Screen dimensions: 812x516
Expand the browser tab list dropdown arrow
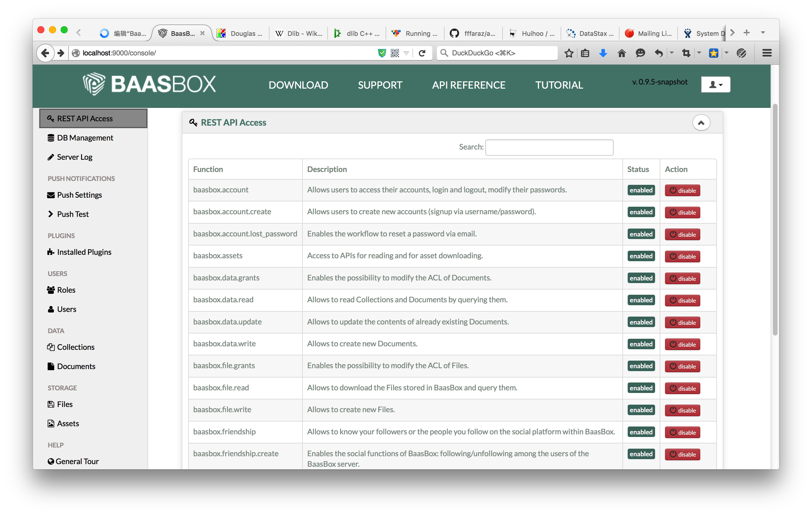(763, 33)
